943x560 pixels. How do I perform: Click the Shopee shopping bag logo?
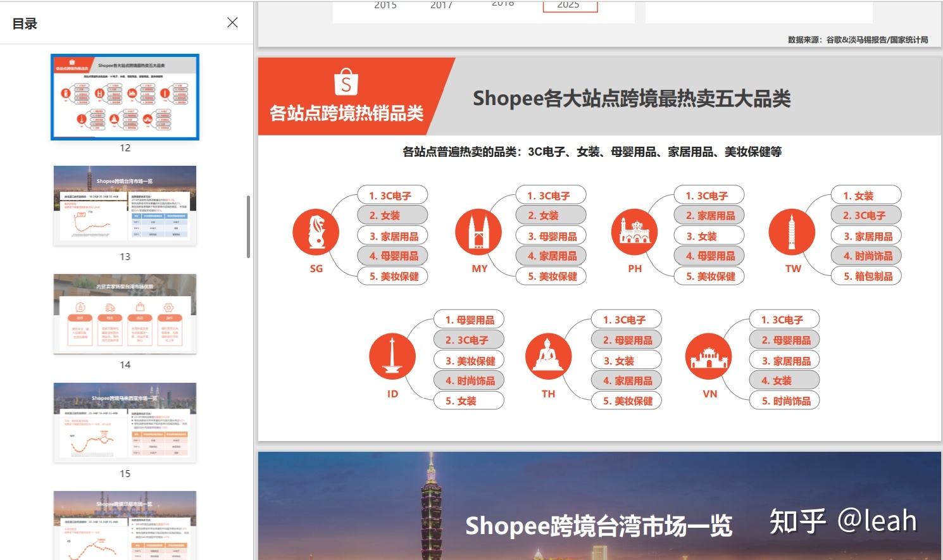(x=346, y=82)
